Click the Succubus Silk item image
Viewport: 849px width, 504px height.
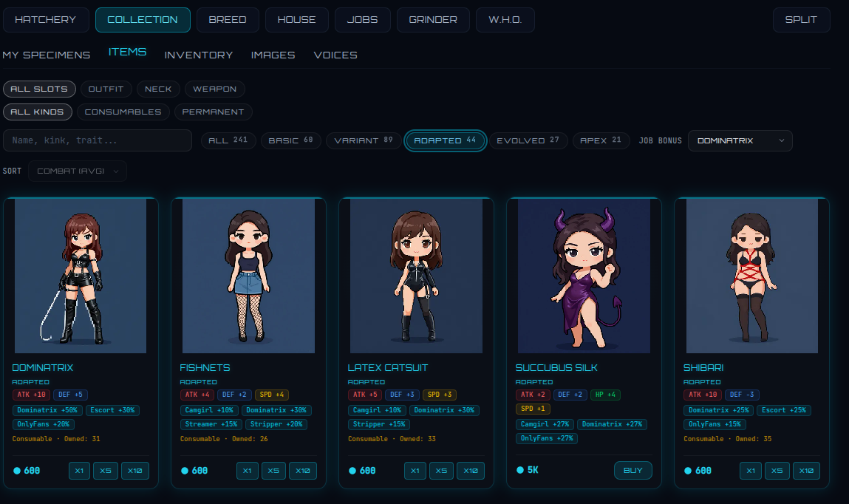[x=584, y=276]
